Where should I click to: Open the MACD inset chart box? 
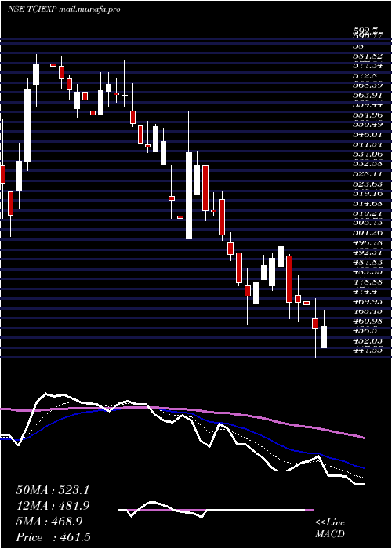(216, 510)
